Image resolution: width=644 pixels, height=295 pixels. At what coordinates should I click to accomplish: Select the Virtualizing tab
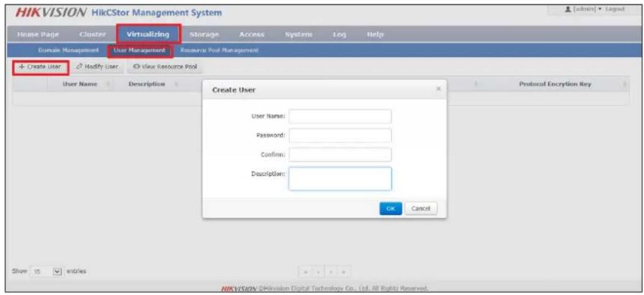[148, 34]
